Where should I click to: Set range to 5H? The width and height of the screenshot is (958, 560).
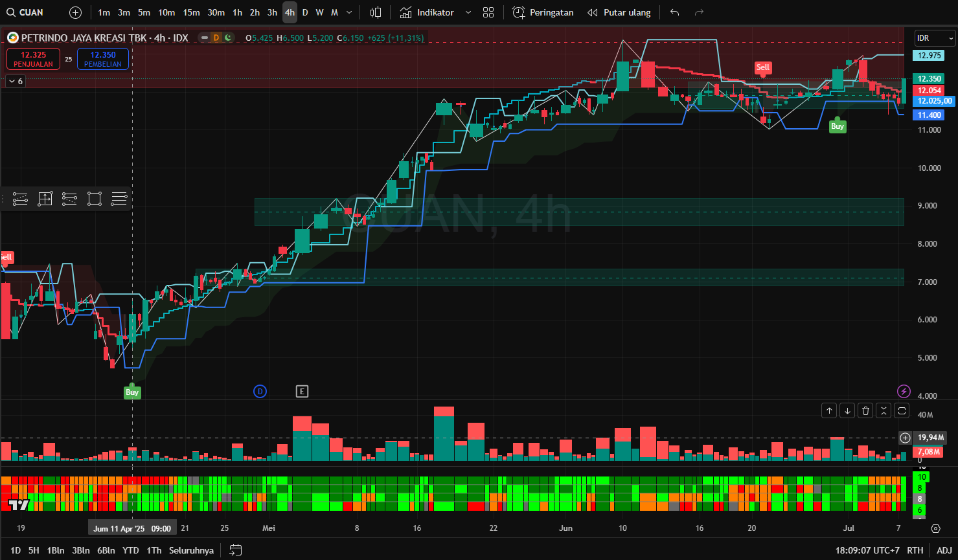point(34,550)
